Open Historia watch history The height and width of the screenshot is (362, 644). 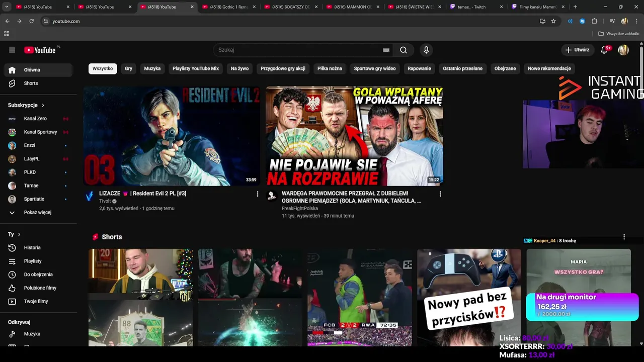tap(38, 248)
